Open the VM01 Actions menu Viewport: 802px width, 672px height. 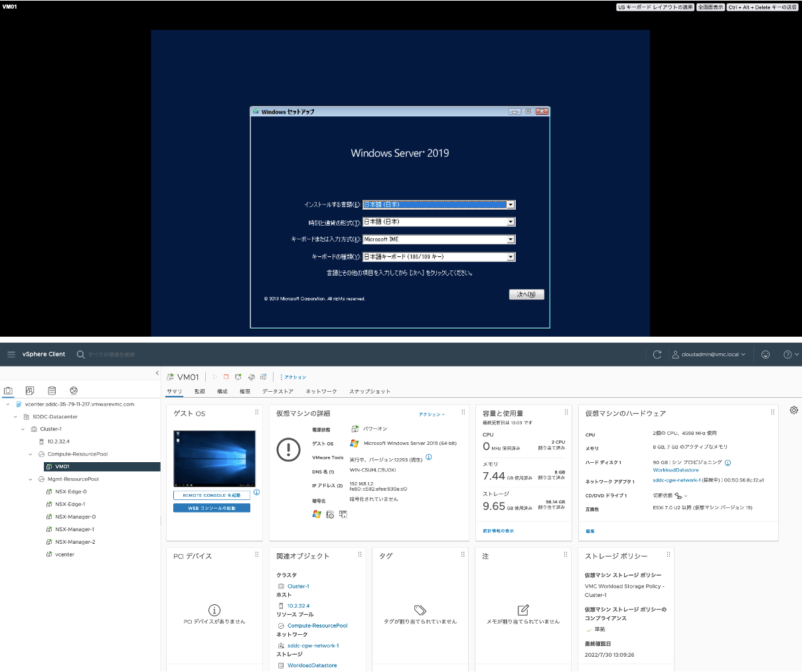293,377
